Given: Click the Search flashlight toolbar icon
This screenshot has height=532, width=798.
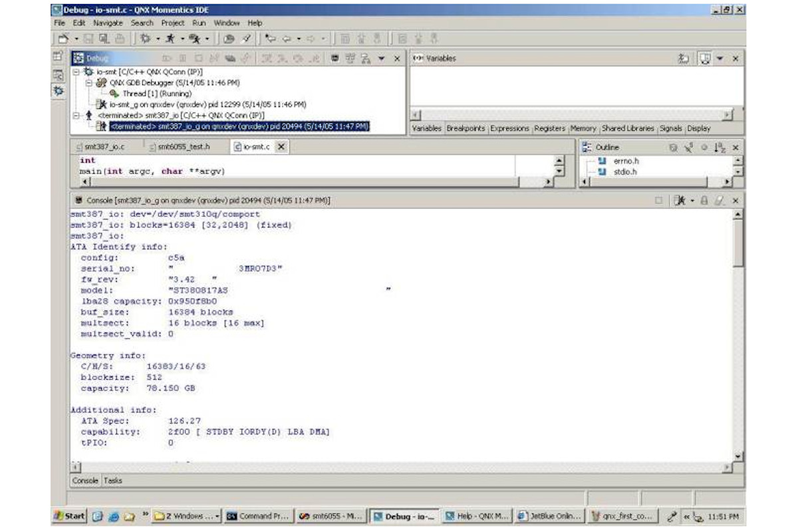Looking at the screenshot, I should coord(246,39).
